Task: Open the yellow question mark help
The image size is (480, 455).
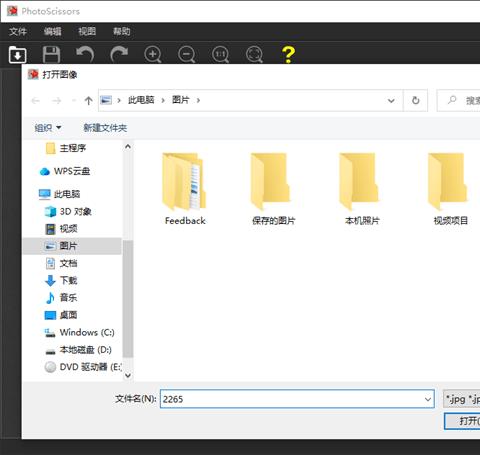Action: coord(288,54)
